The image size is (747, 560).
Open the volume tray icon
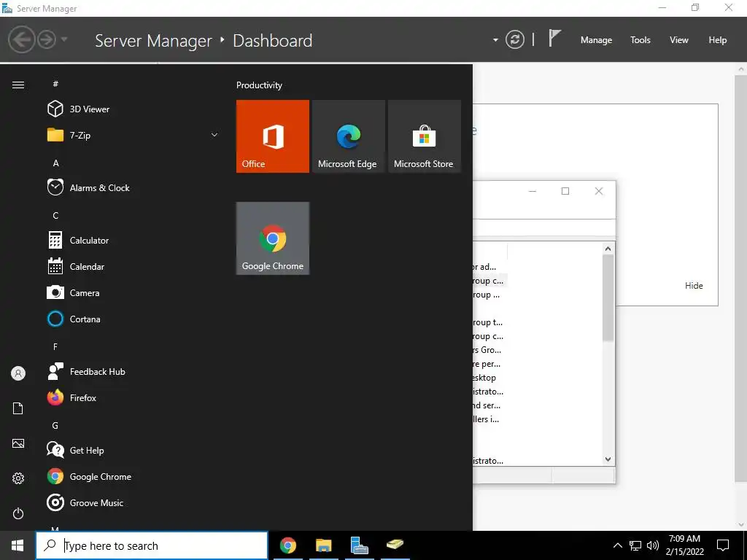pyautogui.click(x=653, y=545)
